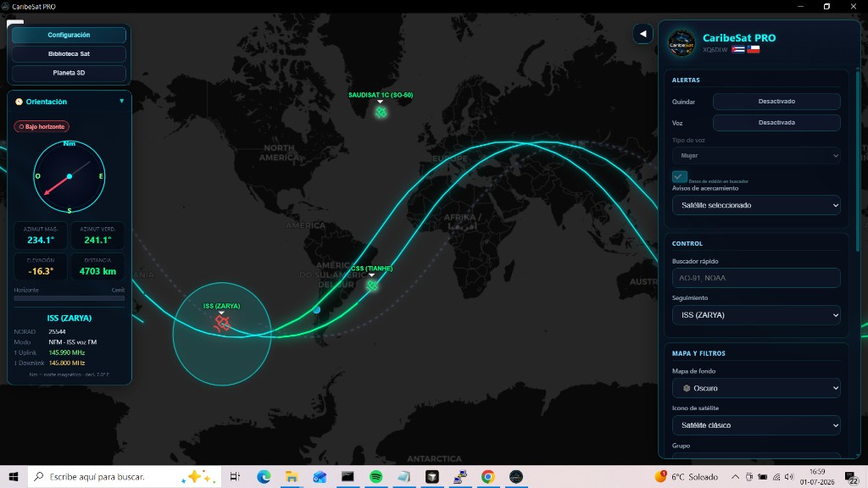This screenshot has height=488, width=868.
Task: Open CaribeSat taskbar icon
Action: coord(516,477)
